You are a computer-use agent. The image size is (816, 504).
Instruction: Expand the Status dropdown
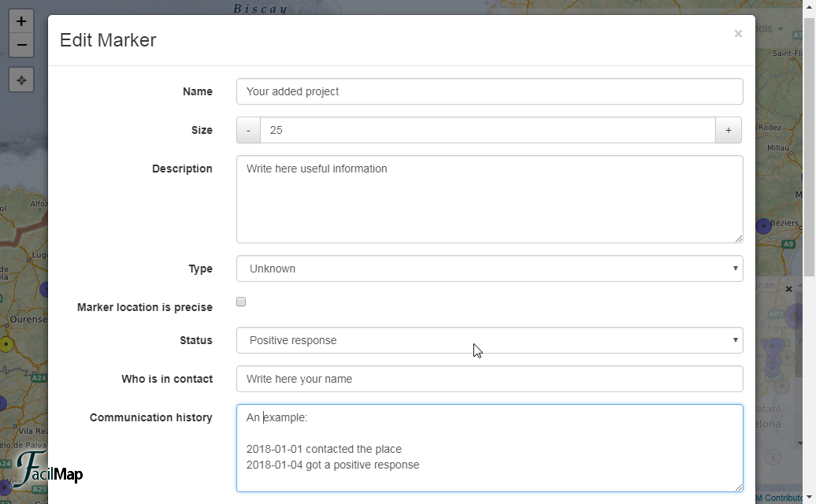(489, 340)
